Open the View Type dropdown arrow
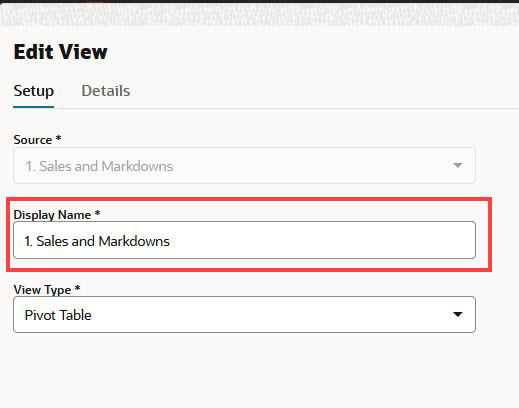Screen dimensions: 519x408 [x=458, y=314]
